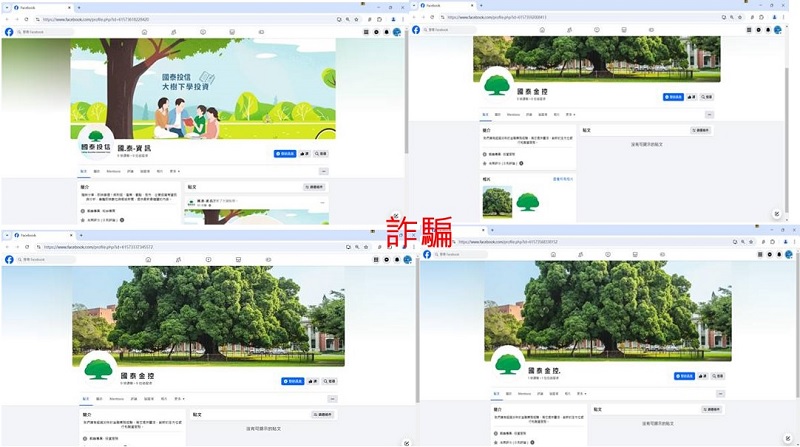Viewport: 800px width, 447px height.
Task: Select 追蹤者 tab in bottom-left 國泰金控 window
Action: pos(148,399)
